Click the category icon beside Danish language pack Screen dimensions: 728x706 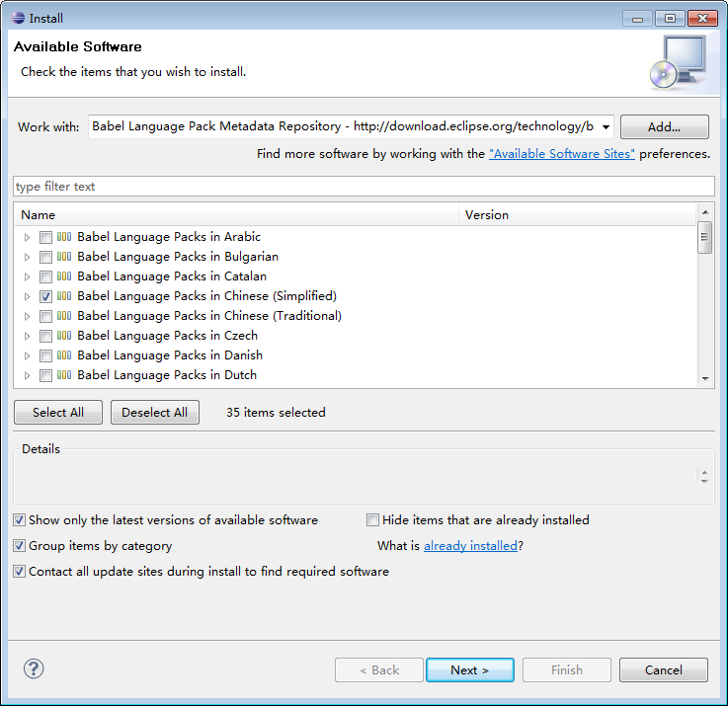64,355
